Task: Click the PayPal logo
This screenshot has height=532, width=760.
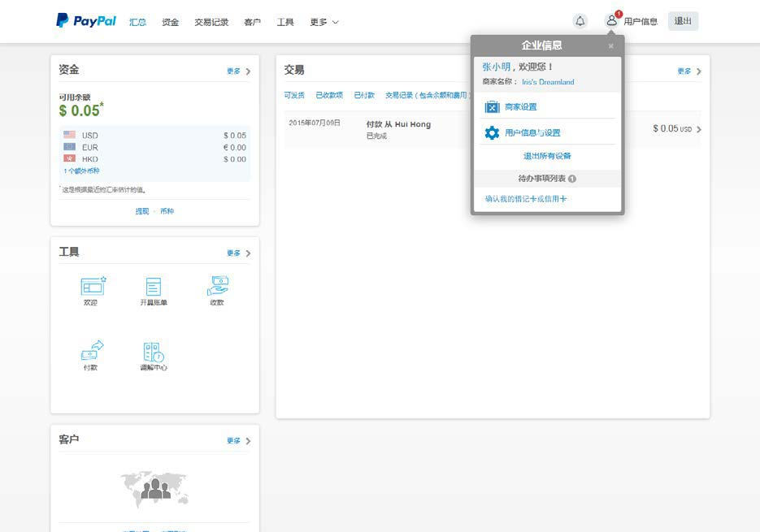Action: (x=85, y=20)
